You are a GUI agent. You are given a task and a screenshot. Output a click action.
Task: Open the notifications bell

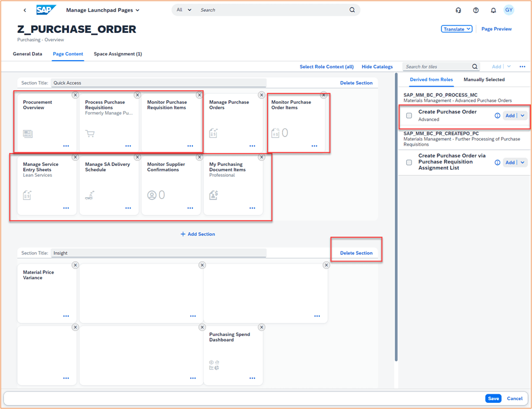coord(494,10)
